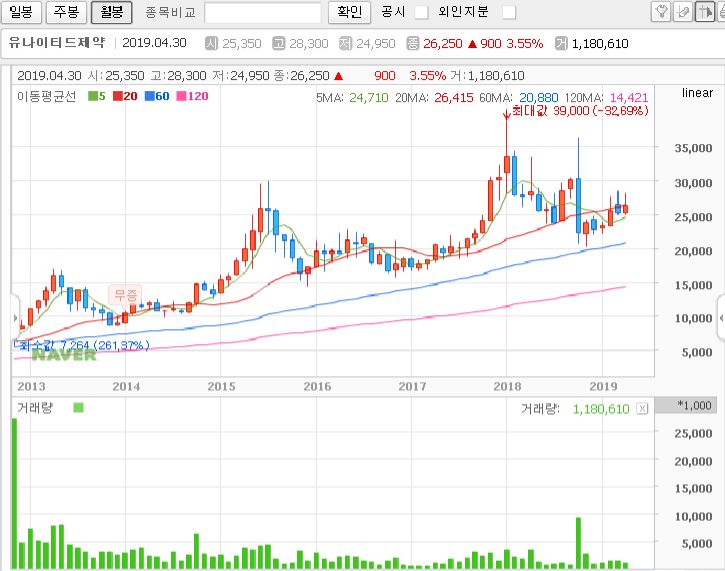Click the green 거래량 legend swatch

pos(79,408)
